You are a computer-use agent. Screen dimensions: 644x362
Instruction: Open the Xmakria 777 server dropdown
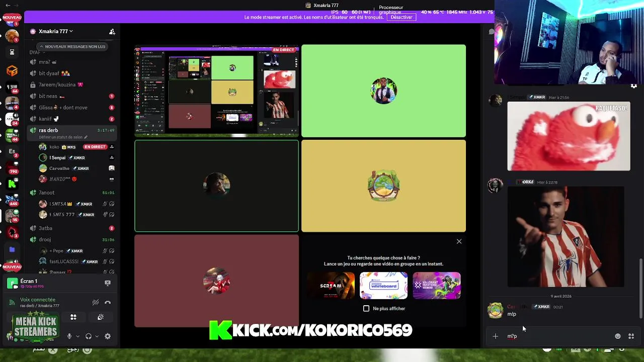pos(56,31)
